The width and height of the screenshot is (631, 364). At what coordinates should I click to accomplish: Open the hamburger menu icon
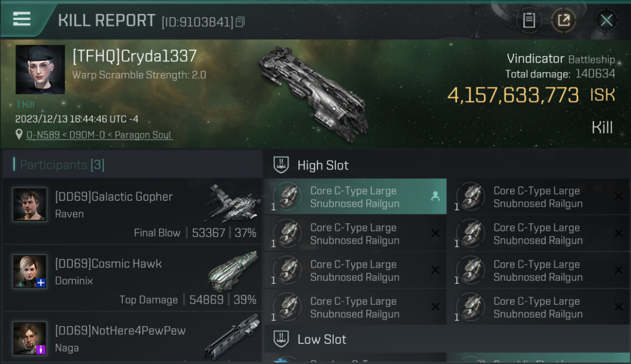(x=22, y=19)
